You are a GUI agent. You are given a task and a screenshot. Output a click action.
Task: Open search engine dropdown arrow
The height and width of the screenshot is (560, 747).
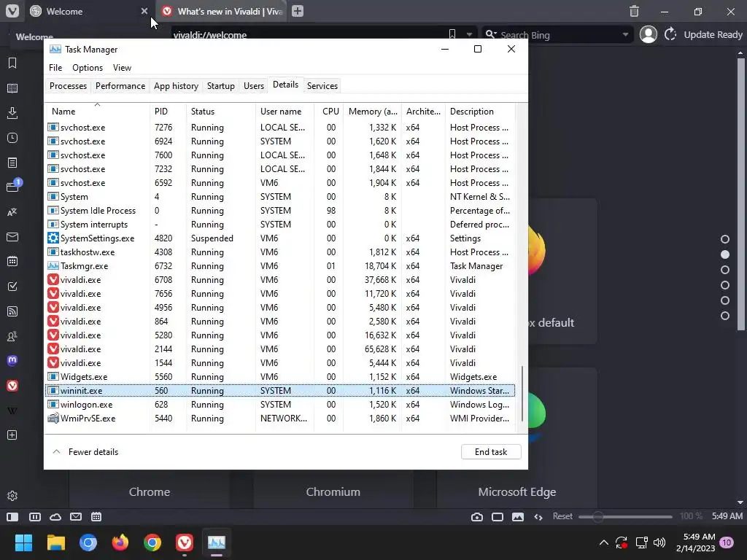tap(625, 34)
